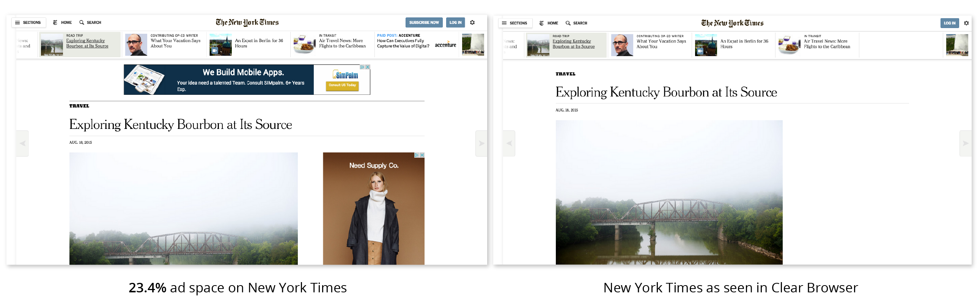Screen dimensions: 980x306
Task: Close the Need Supply Co. ad
Action: (x=422, y=155)
